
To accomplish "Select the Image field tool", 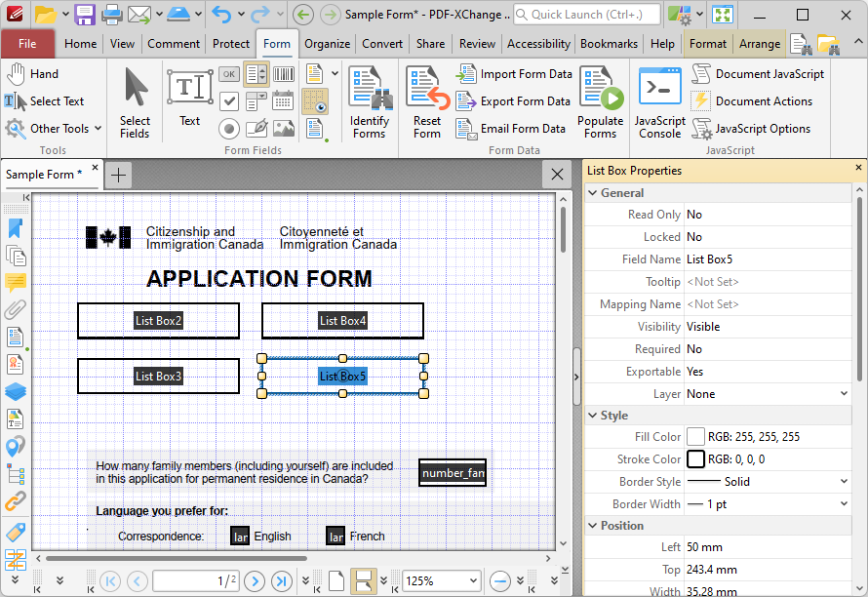I will tap(284, 129).
